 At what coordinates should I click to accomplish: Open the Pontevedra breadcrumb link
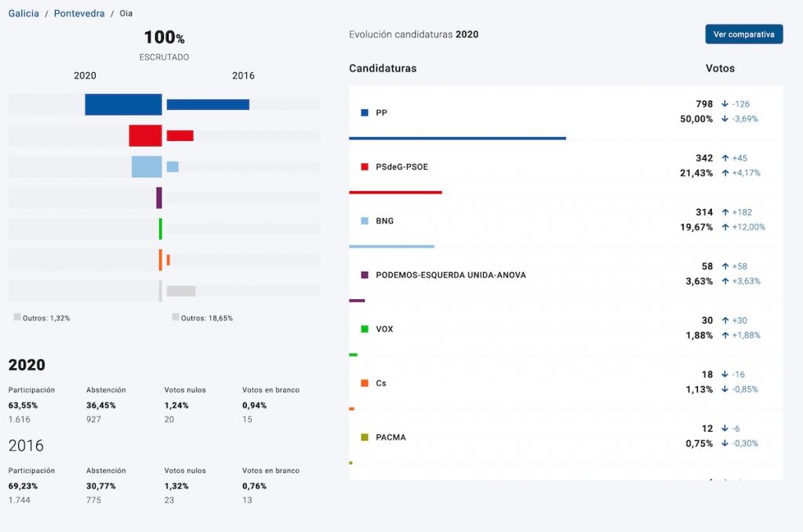click(79, 13)
